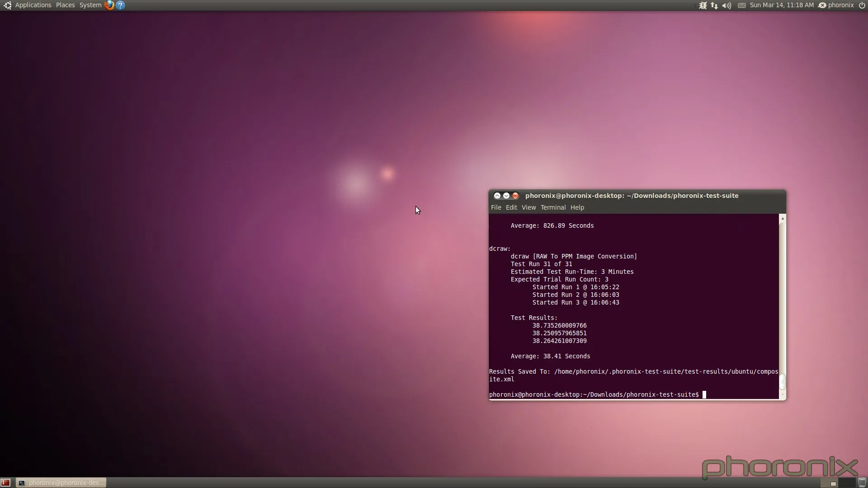Viewport: 868px width, 488px height.
Task: Click terminal scrollbar up arrow
Action: 783,218
